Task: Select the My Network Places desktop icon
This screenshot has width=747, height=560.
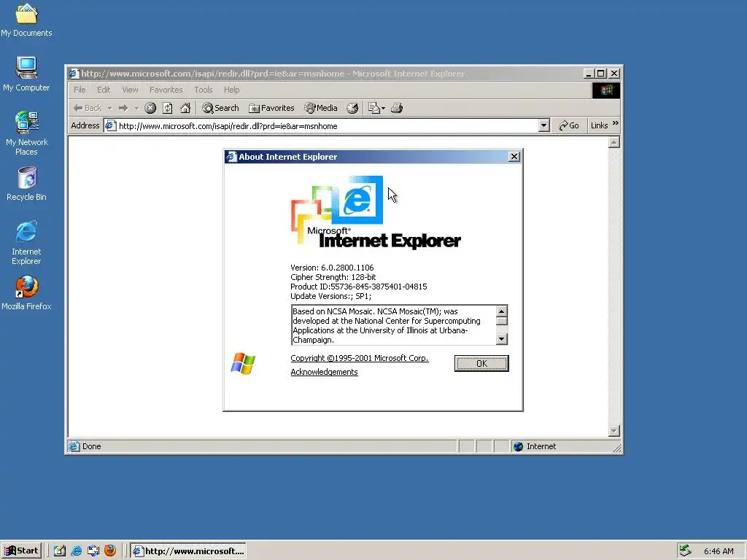Action: tap(26, 133)
